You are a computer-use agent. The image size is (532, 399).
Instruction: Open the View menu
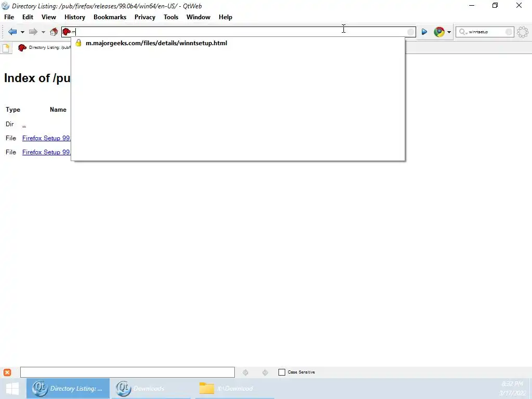tap(49, 17)
